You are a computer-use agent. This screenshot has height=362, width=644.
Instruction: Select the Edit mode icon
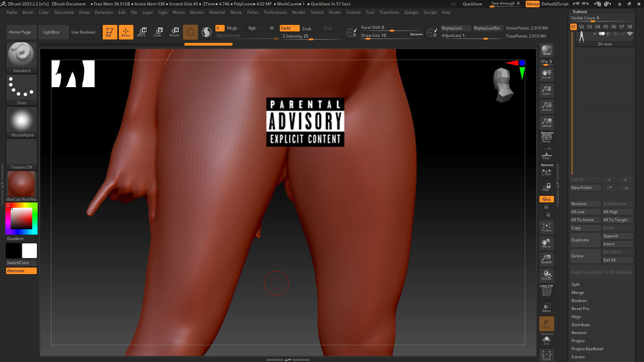(110, 32)
